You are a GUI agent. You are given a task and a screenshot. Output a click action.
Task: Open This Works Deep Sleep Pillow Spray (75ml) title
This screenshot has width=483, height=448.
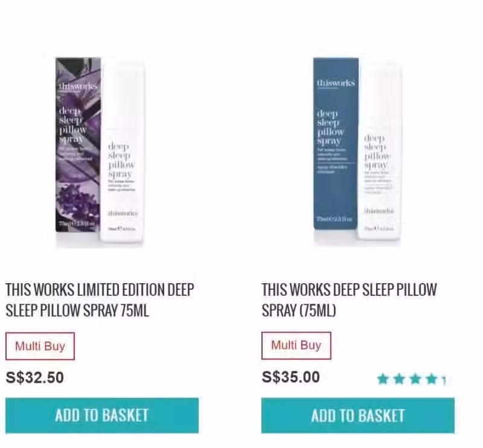pyautogui.click(x=350, y=300)
